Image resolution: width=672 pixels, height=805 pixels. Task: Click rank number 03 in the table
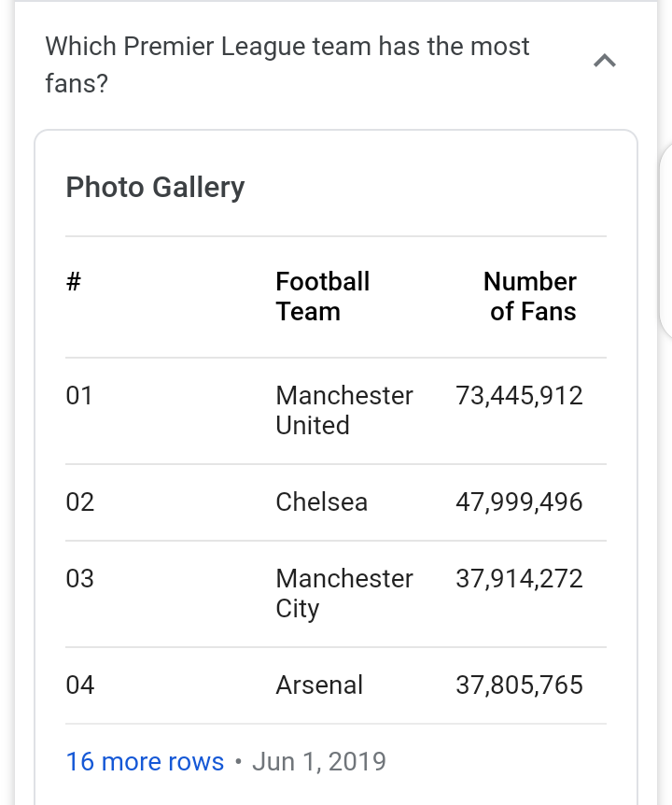(79, 579)
